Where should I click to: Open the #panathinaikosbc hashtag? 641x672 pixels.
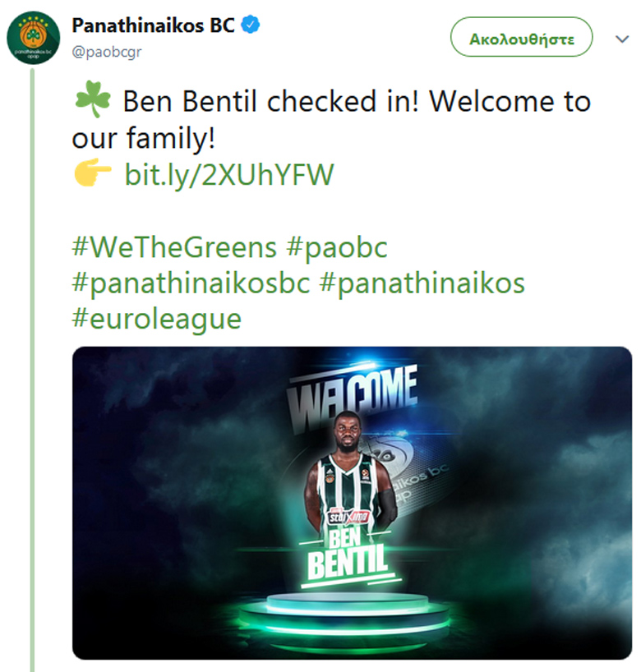(191, 283)
